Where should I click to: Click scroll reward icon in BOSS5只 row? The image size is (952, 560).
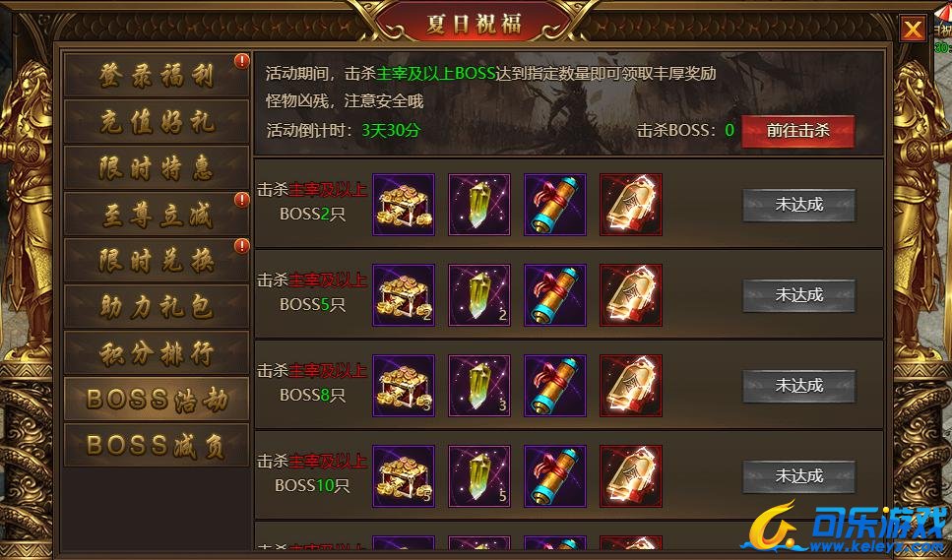555,295
